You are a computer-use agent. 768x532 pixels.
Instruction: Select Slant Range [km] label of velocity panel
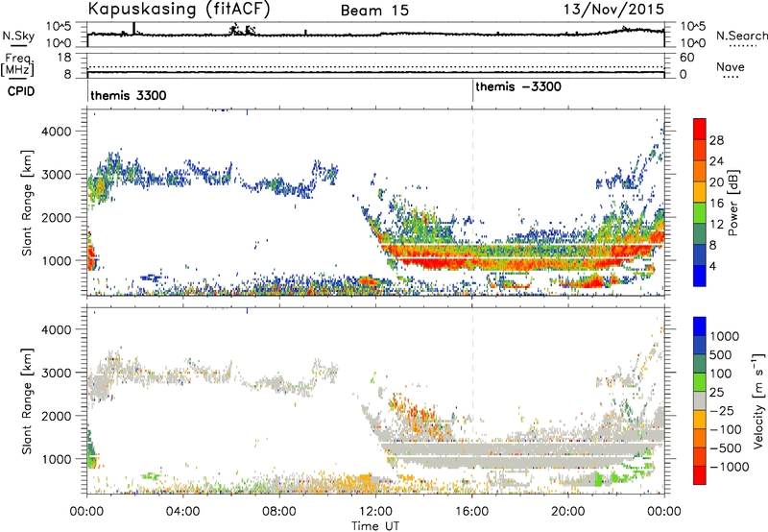[27, 401]
